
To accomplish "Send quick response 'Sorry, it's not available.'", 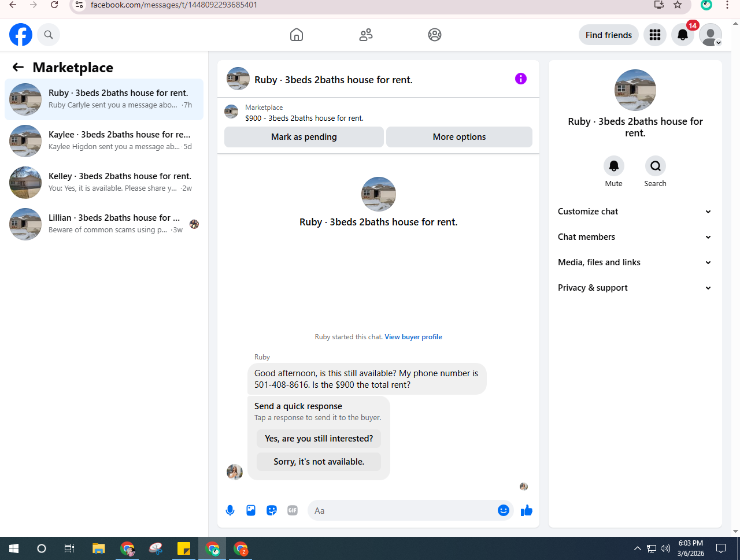I will point(319,462).
